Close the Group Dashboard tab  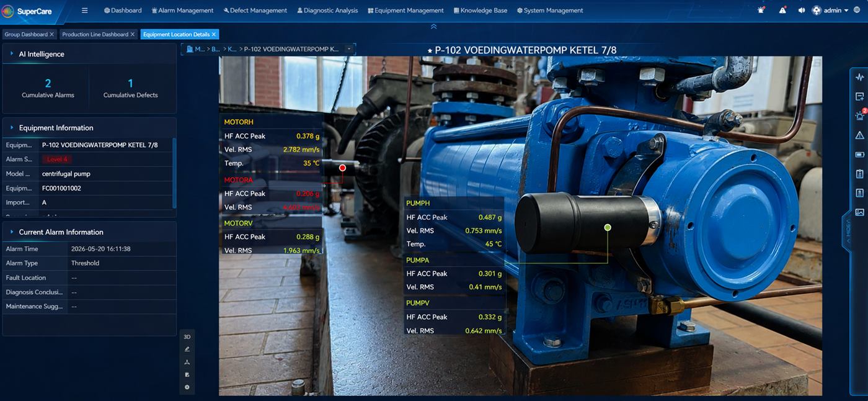tap(52, 35)
